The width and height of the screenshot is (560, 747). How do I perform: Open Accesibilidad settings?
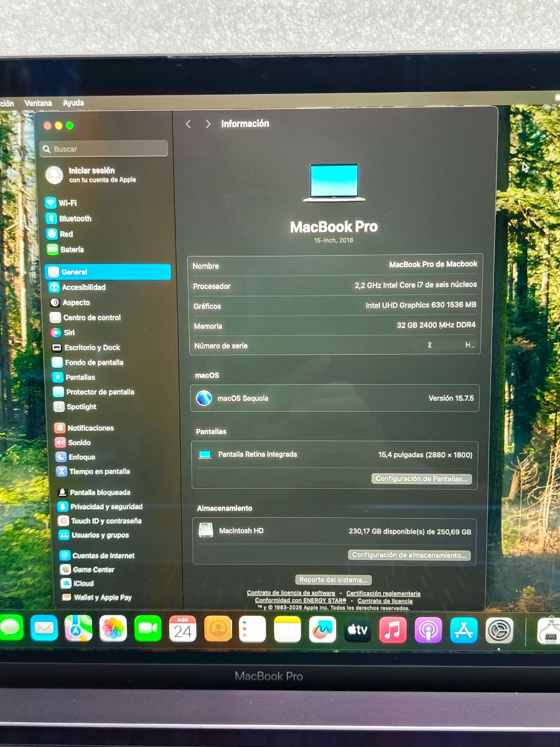point(77,288)
